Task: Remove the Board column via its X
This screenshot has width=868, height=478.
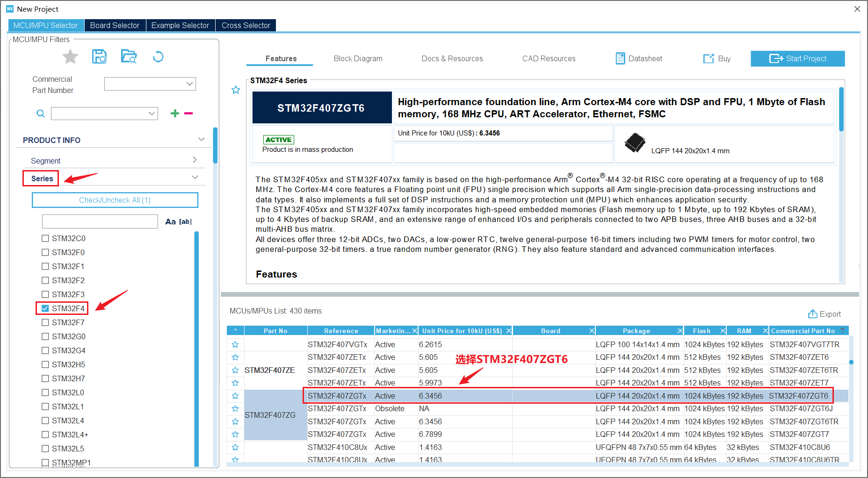Action: pyautogui.click(x=592, y=331)
